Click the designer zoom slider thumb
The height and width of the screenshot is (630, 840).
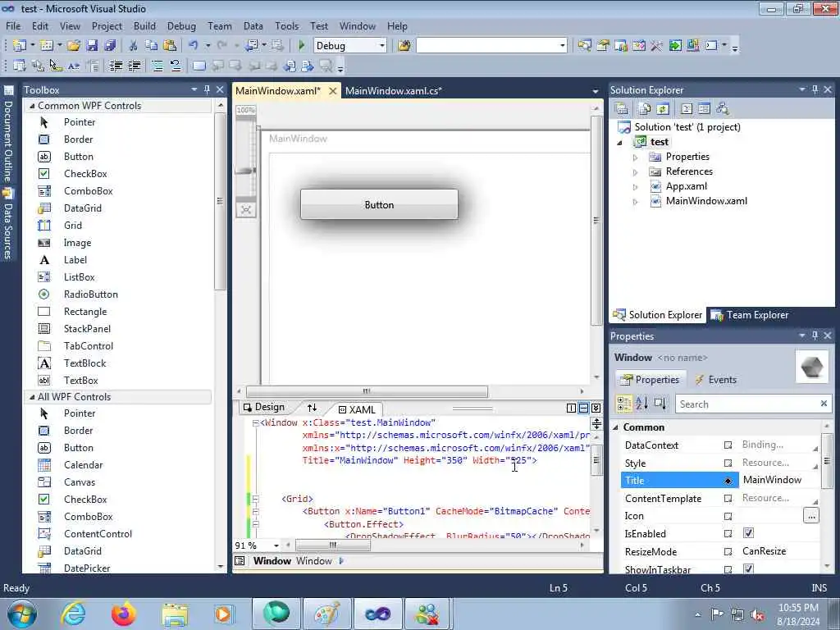[x=246, y=171]
